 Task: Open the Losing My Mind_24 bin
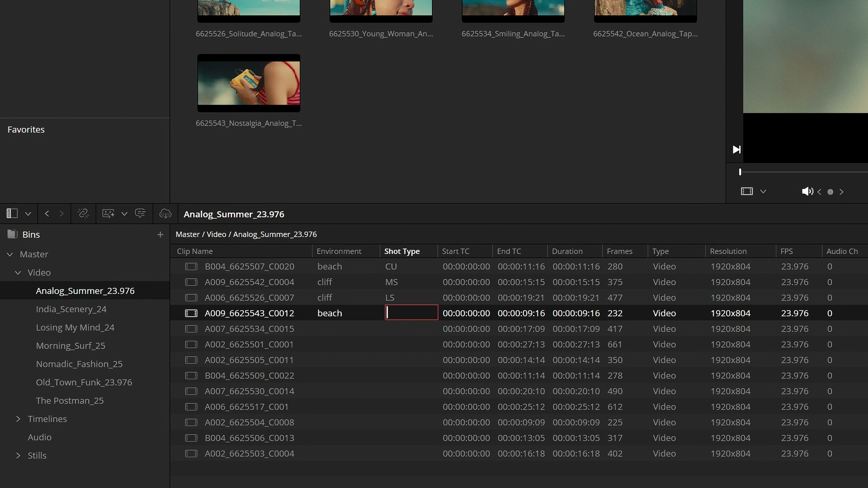[x=75, y=328]
